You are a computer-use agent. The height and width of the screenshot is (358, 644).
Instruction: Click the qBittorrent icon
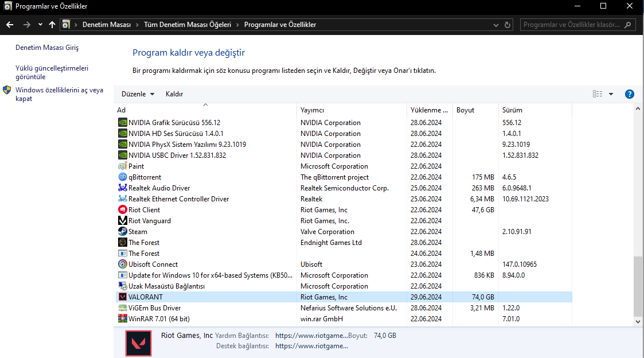(122, 177)
